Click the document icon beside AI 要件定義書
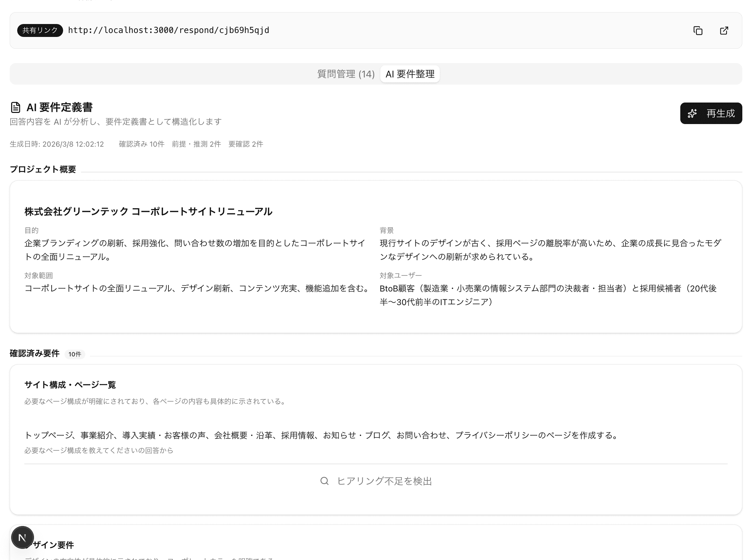The width and height of the screenshot is (752, 560). (x=15, y=106)
